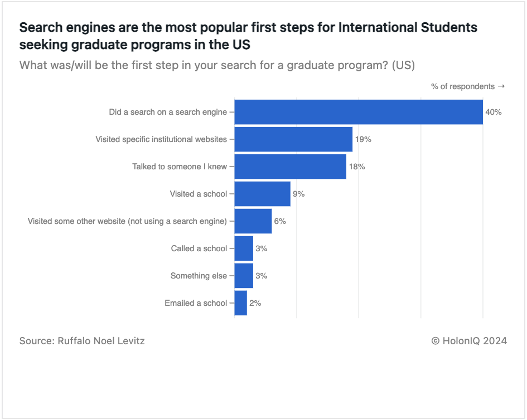This screenshot has width=527, height=420.
Task: Click the 19% institutional websites bar
Action: pos(293,139)
